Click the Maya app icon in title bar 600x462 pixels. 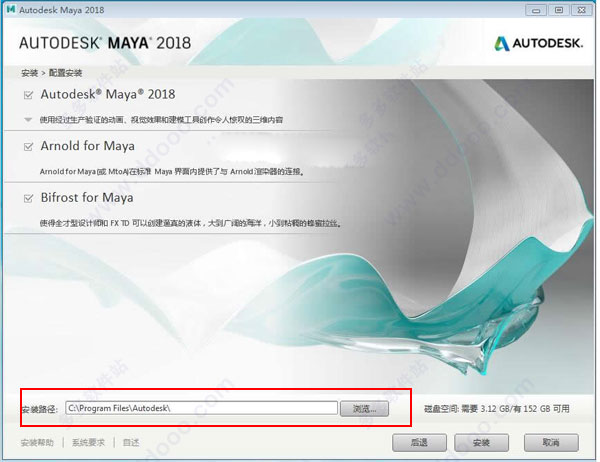pyautogui.click(x=11, y=9)
